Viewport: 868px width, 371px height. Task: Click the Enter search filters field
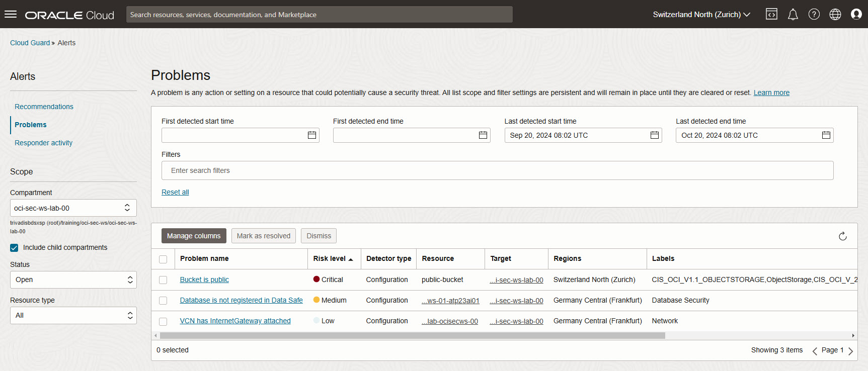497,170
